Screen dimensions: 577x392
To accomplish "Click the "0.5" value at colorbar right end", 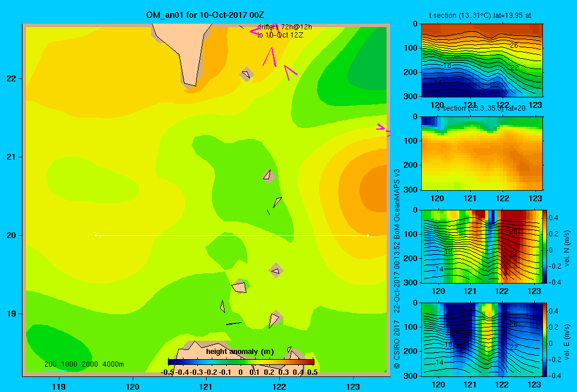I will tap(312, 372).
